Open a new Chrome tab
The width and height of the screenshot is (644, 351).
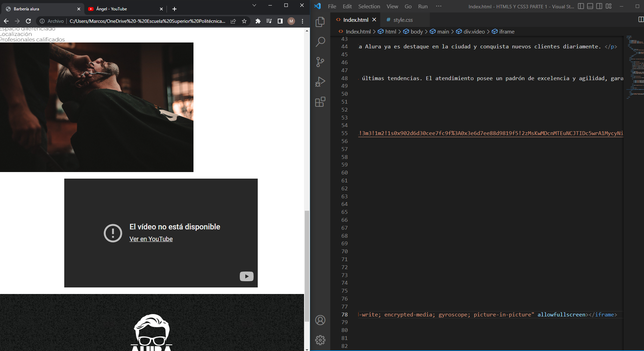click(x=174, y=9)
